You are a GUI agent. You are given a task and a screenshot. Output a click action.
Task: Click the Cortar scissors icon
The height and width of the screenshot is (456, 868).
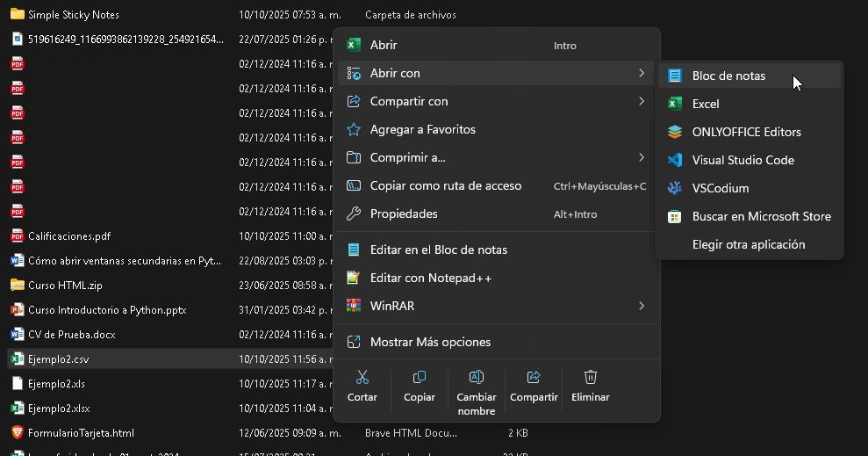(362, 377)
